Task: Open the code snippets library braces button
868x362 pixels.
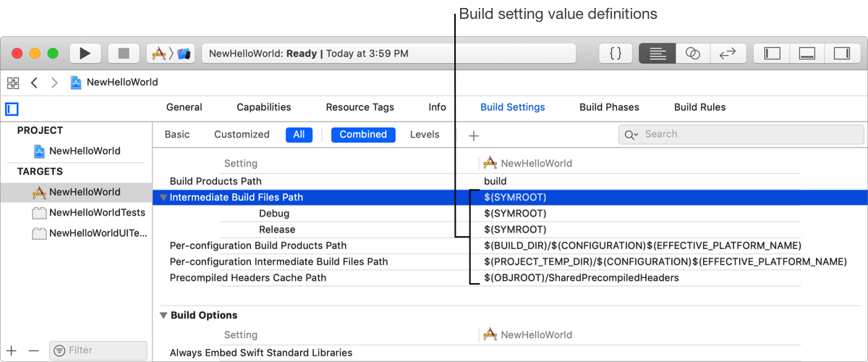Action: [616, 53]
